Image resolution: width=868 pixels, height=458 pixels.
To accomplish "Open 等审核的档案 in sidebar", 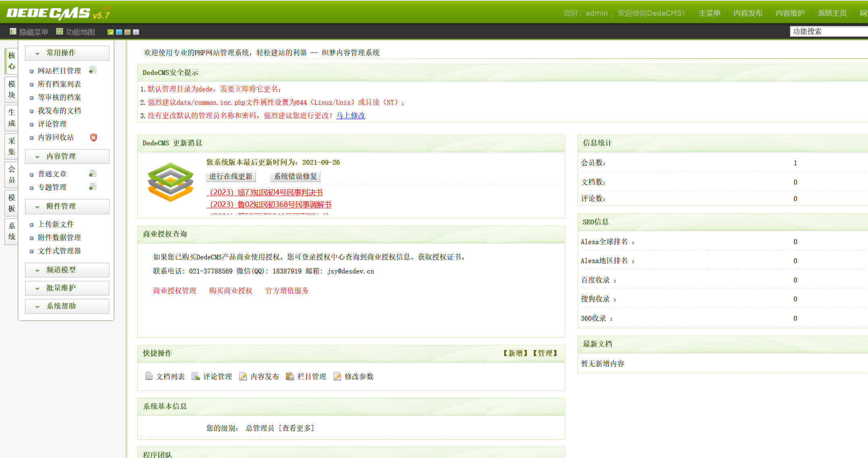I will coord(59,97).
